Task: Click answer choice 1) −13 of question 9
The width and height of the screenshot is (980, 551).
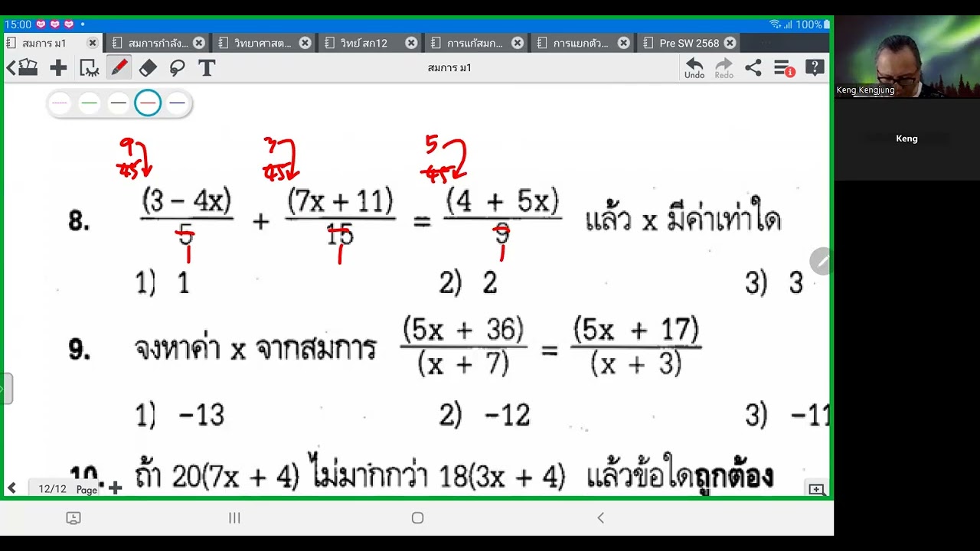Action: click(x=180, y=416)
